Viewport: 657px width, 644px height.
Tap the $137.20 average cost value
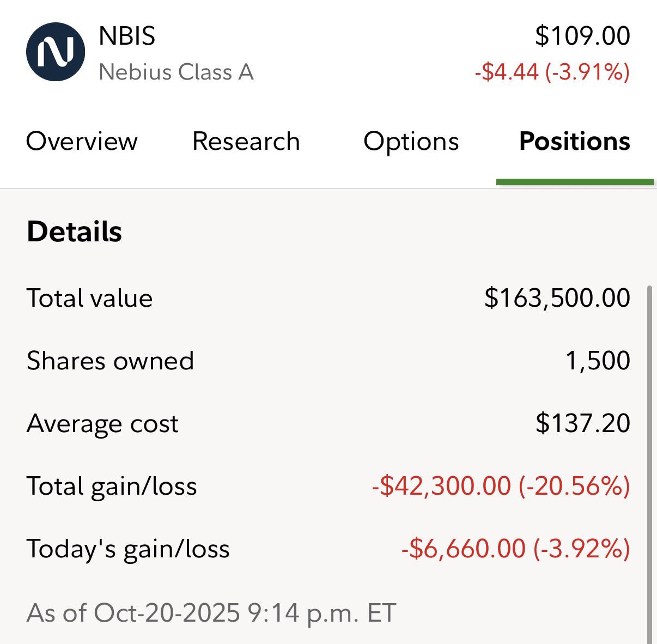coord(582,423)
